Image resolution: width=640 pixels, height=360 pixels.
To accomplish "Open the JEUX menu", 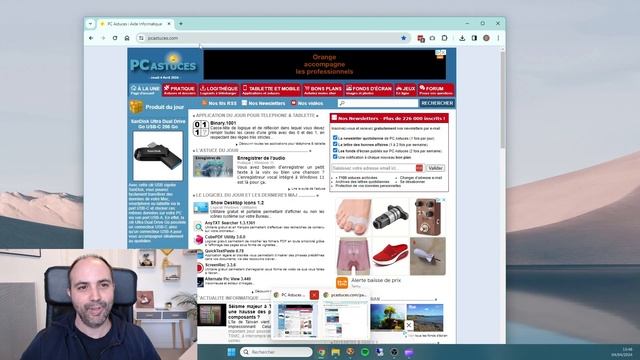I will 405,90.
